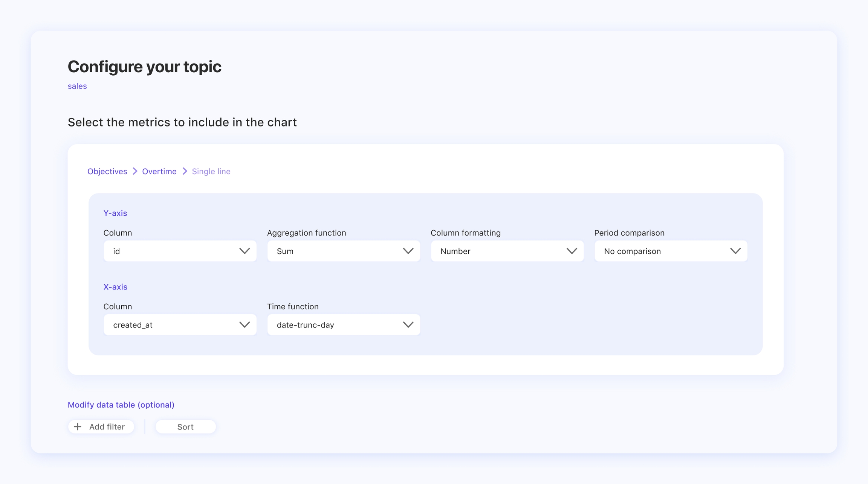Image resolution: width=868 pixels, height=484 pixels.
Task: Open the Y-axis Column dropdown showing id
Action: click(x=180, y=251)
